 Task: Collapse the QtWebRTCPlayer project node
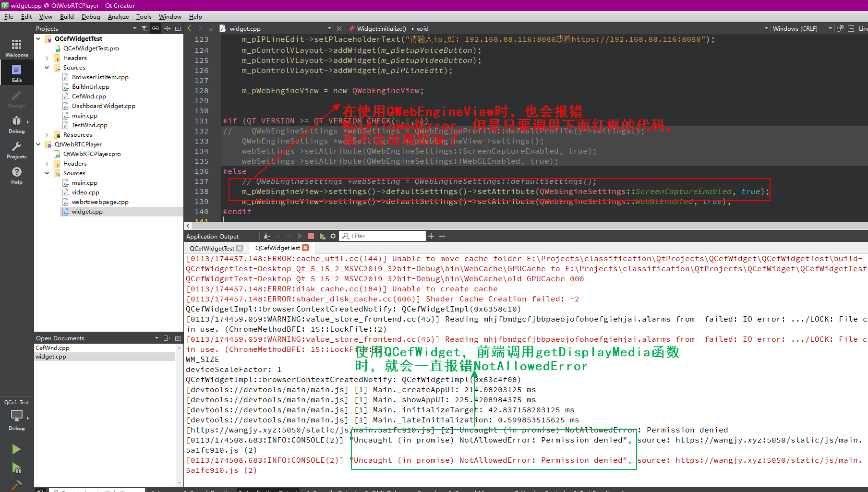click(x=38, y=144)
